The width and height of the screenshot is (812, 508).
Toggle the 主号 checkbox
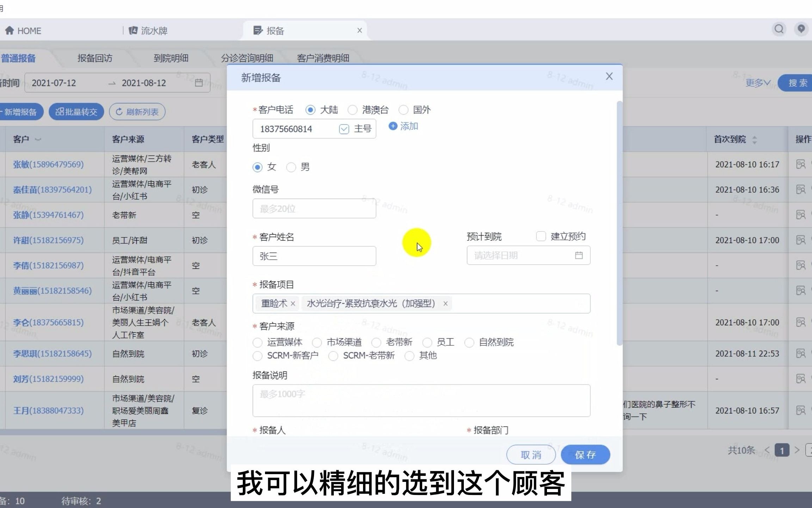coord(344,129)
